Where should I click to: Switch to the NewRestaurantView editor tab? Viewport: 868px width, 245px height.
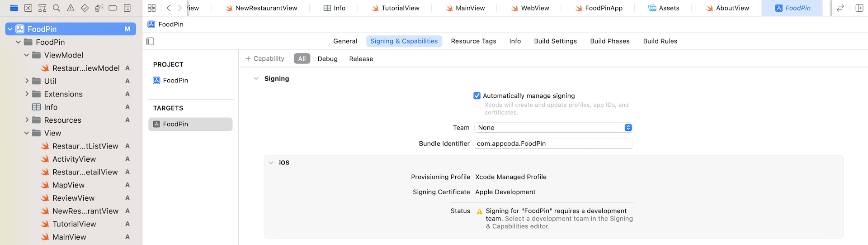(x=261, y=8)
